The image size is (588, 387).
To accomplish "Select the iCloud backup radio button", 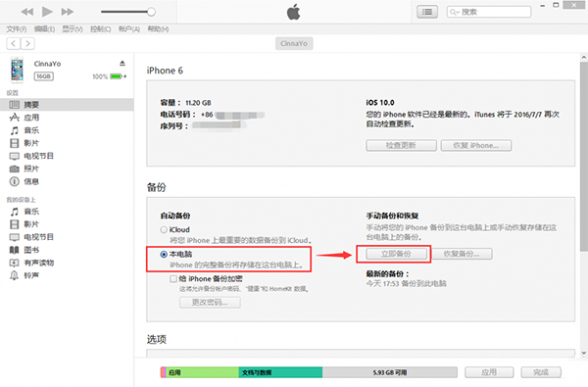I will point(164,229).
